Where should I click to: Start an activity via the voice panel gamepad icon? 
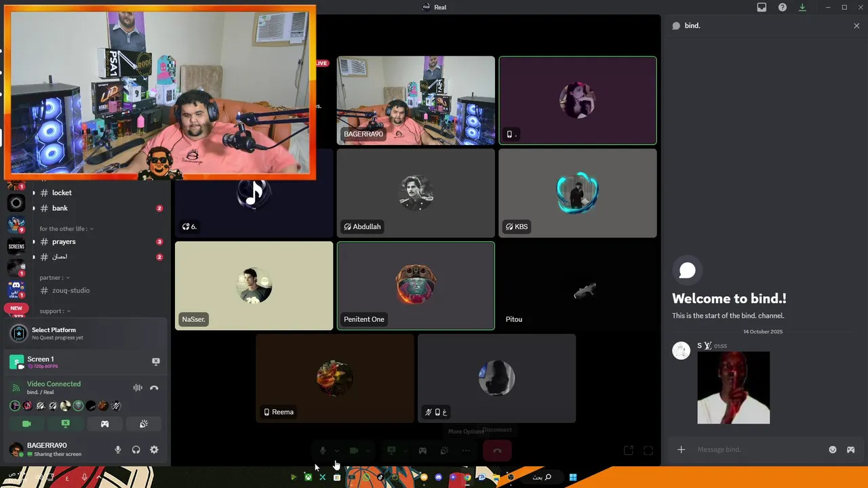pyautogui.click(x=104, y=424)
